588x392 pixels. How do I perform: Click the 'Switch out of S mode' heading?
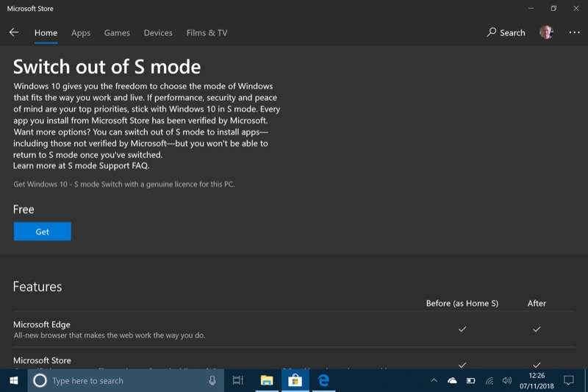107,67
